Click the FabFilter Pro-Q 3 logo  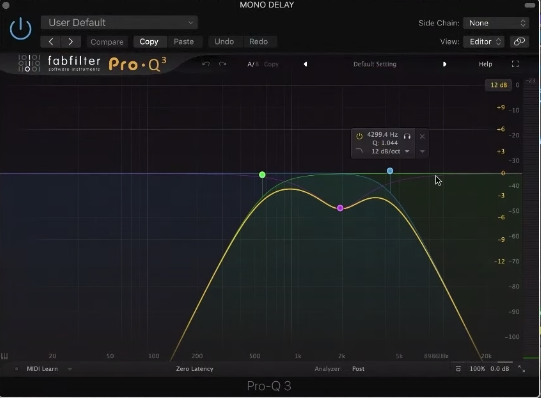[x=92, y=63]
